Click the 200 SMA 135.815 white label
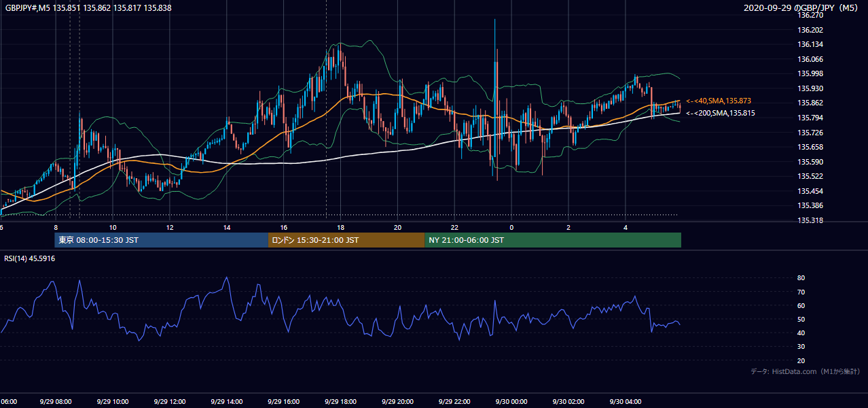The width and height of the screenshot is (868, 408). pyautogui.click(x=721, y=113)
